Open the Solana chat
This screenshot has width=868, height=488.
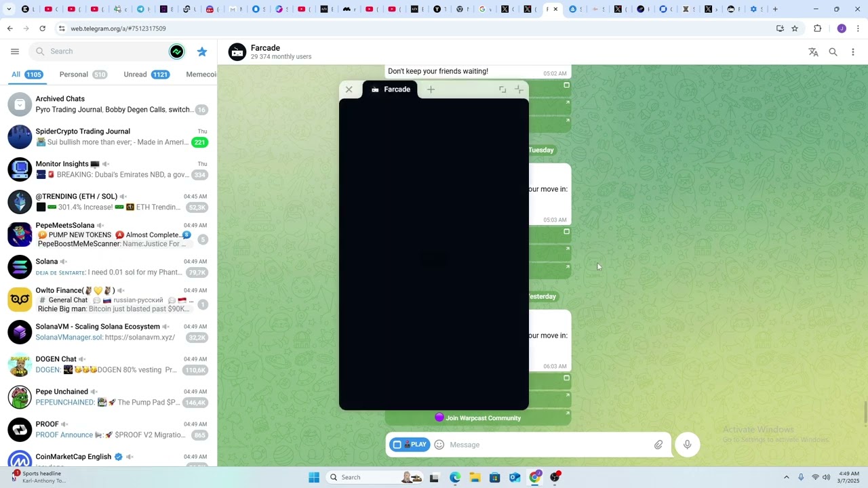pyautogui.click(x=108, y=267)
